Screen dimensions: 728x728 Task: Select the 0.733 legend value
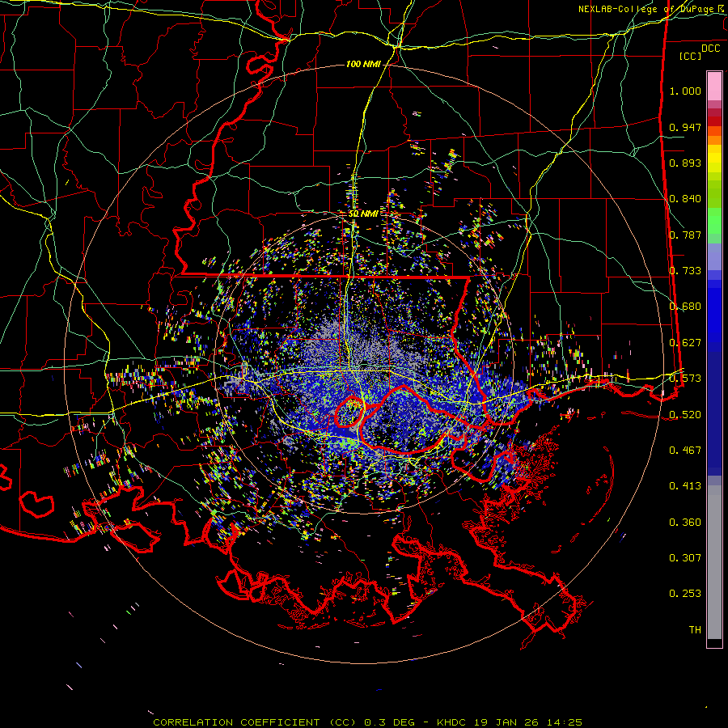[685, 271]
